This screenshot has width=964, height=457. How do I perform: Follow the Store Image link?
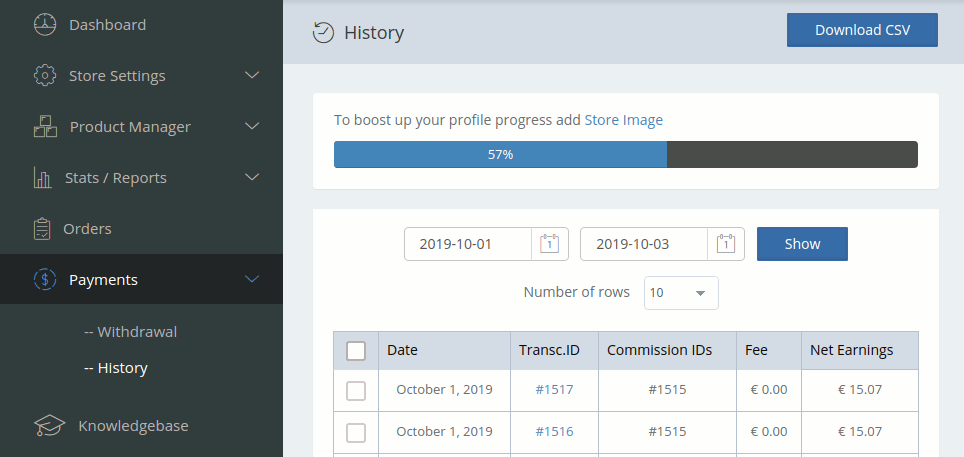(623, 119)
